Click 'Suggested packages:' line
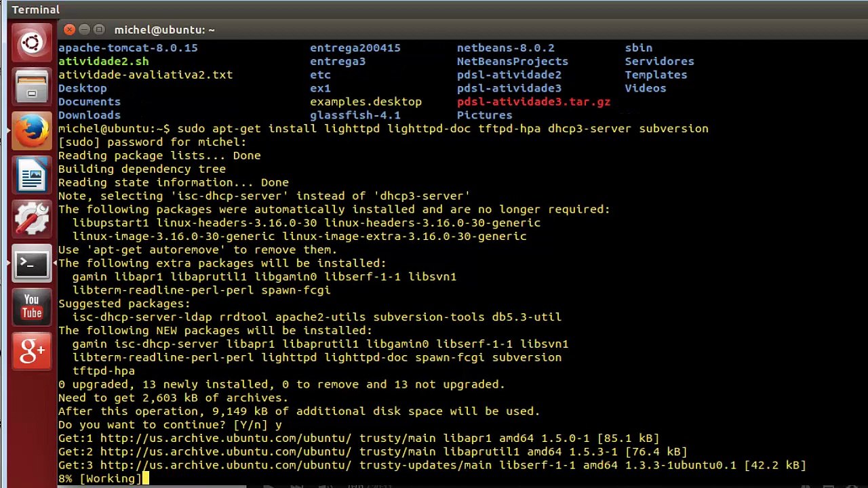Image resolution: width=868 pixels, height=488 pixels. point(124,304)
